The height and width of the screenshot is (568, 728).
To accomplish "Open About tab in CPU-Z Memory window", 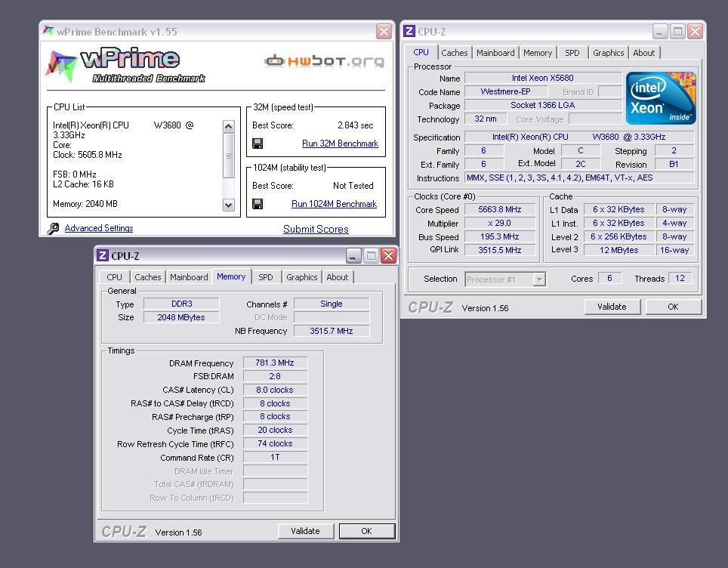I will 338,277.
